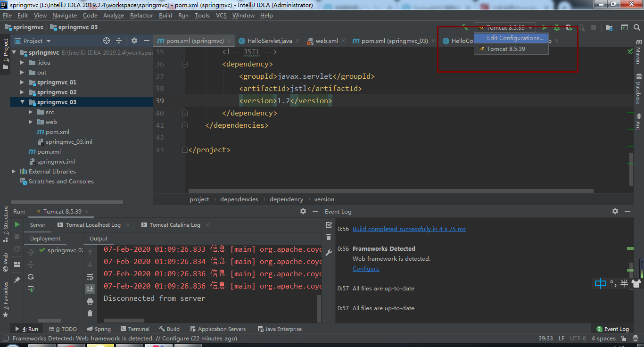Click refresh deployment icon in Deployment panel
The height and width of the screenshot is (347, 644).
point(31,277)
